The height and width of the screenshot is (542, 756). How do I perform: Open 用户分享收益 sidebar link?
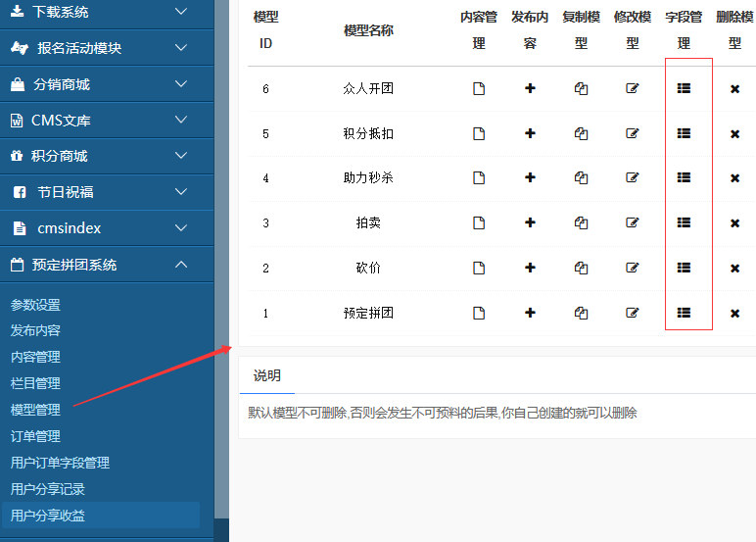point(48,516)
